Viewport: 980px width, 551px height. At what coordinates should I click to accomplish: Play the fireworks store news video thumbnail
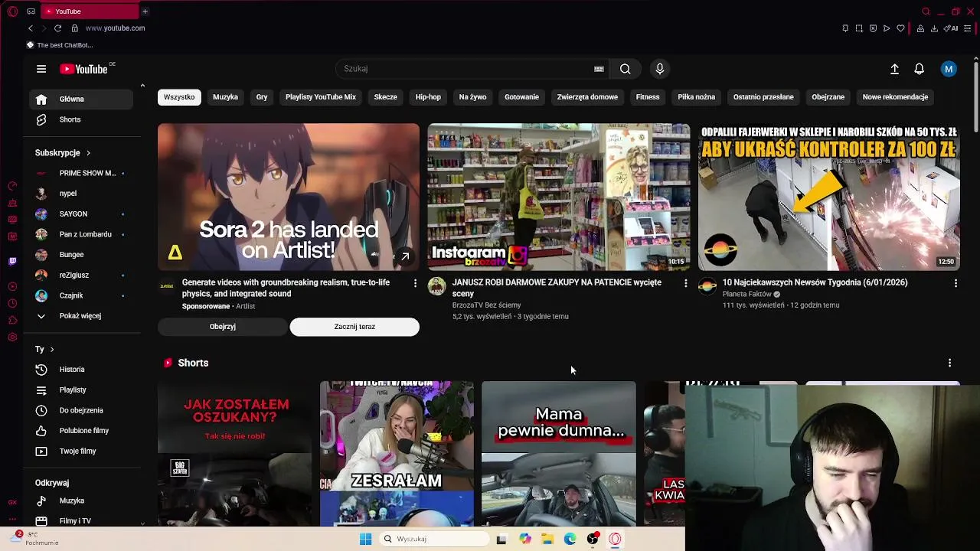click(x=828, y=197)
